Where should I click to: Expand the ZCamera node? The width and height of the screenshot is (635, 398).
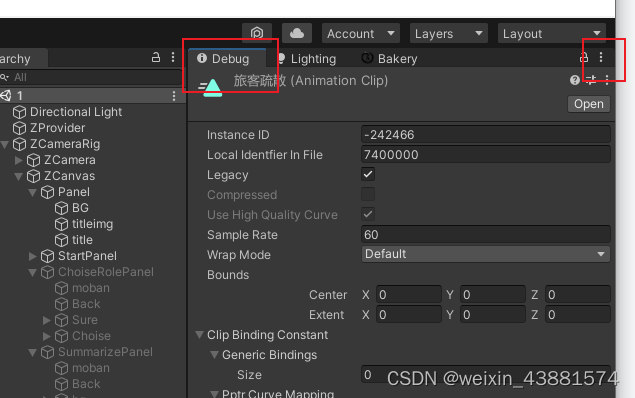pyautogui.click(x=19, y=160)
